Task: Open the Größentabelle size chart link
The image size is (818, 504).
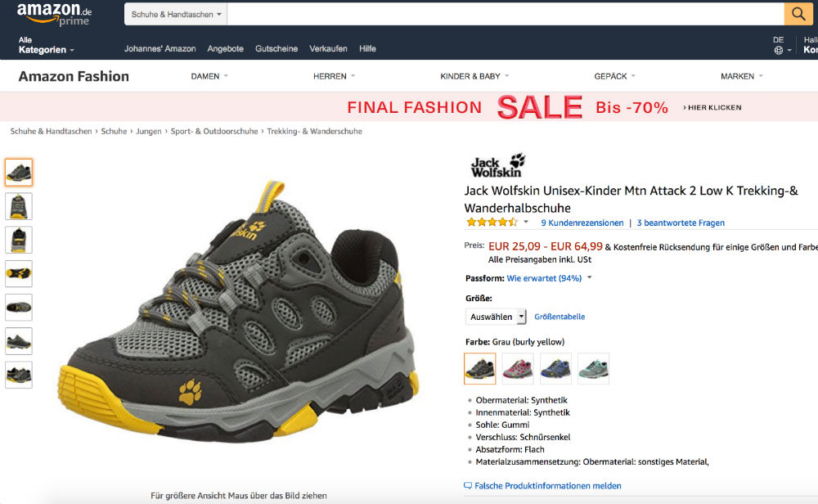Action: click(x=560, y=317)
